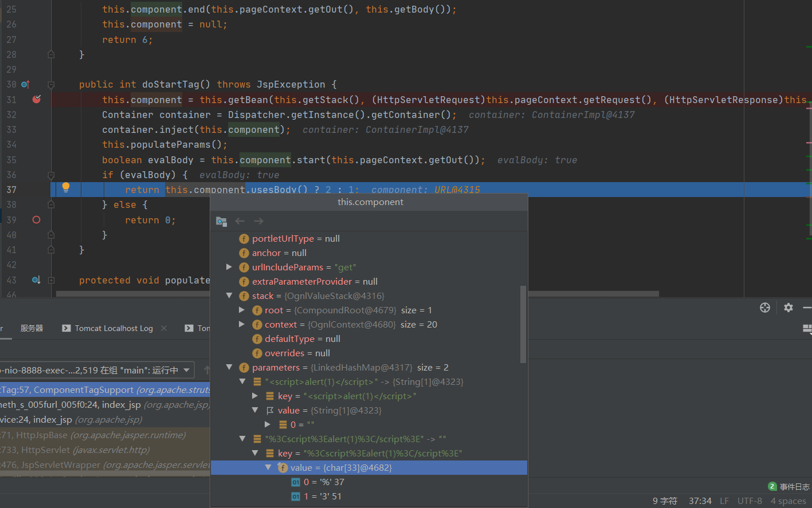The height and width of the screenshot is (508, 812).
Task: Collapse the parameters LinkedHashMap node
Action: coord(229,367)
